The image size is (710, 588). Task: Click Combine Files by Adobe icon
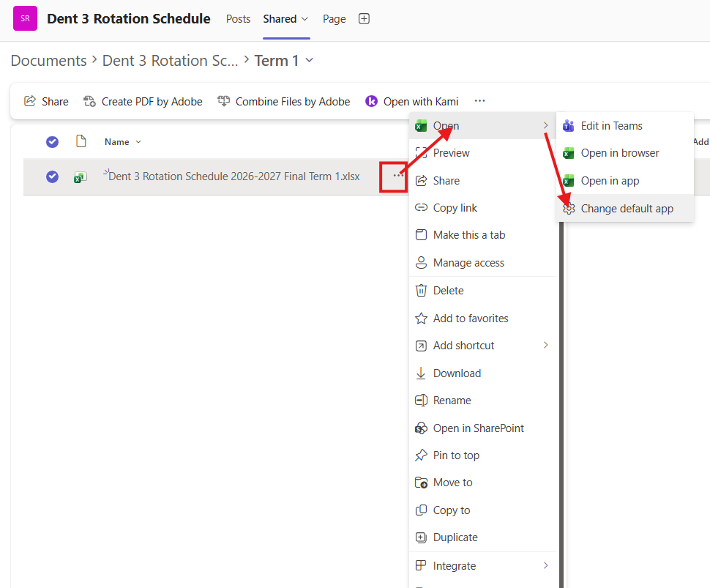coord(224,101)
